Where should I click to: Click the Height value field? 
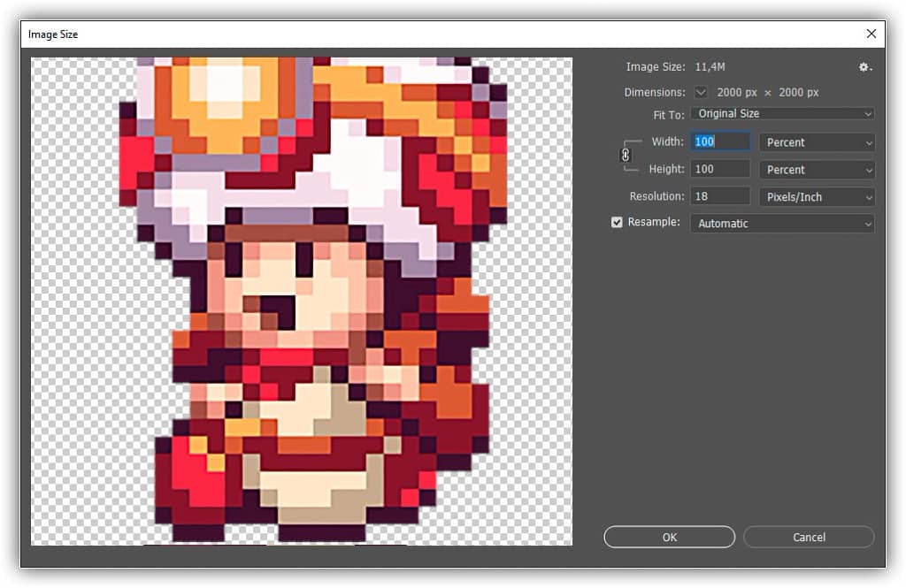(x=720, y=169)
